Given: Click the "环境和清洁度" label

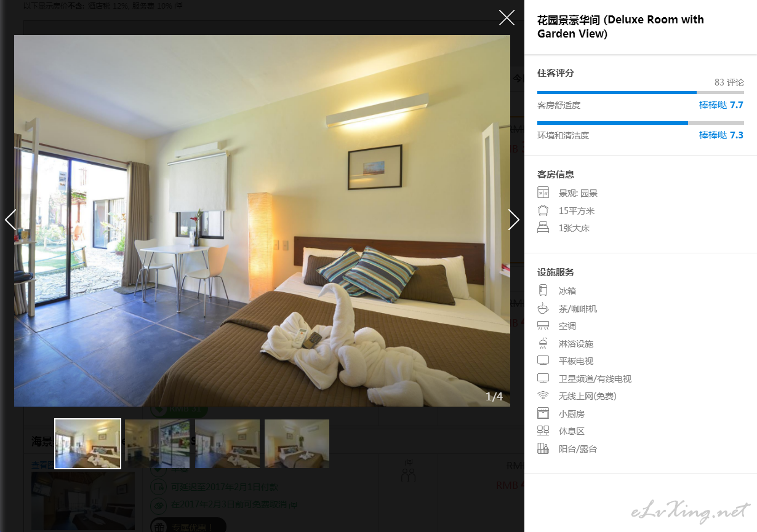Looking at the screenshot, I should [563, 135].
